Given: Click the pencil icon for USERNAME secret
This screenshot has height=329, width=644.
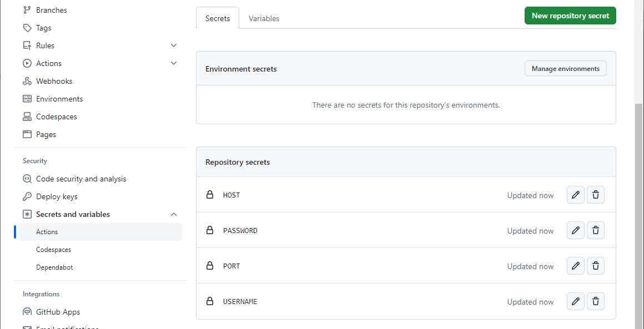Looking at the screenshot, I should coord(576,301).
